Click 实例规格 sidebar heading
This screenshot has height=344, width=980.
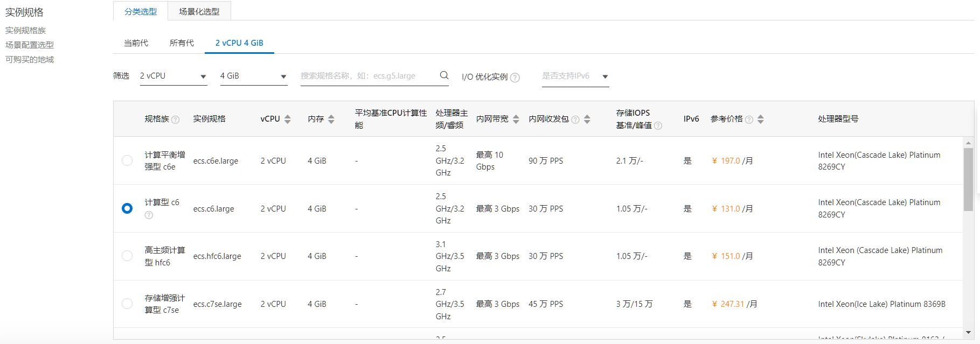click(x=24, y=12)
